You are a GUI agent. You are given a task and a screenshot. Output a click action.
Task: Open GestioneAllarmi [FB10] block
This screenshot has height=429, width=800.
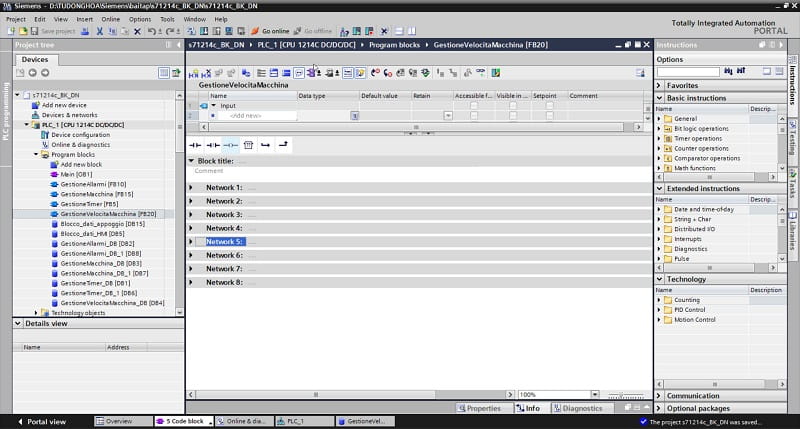point(93,185)
